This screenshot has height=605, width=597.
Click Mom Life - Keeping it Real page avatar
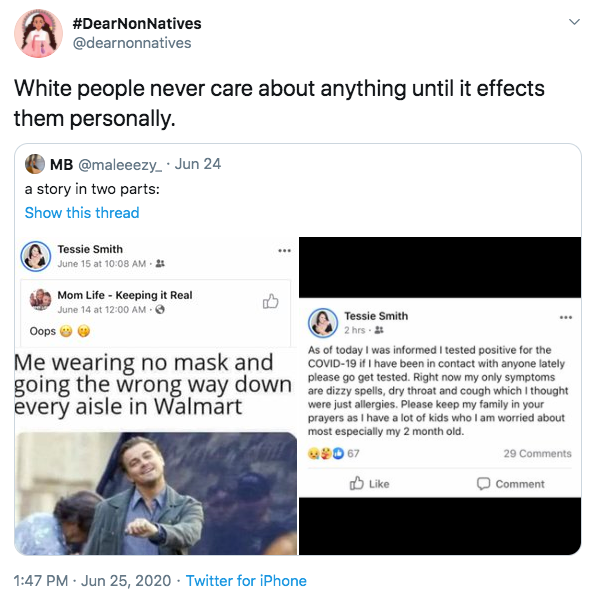(41, 299)
